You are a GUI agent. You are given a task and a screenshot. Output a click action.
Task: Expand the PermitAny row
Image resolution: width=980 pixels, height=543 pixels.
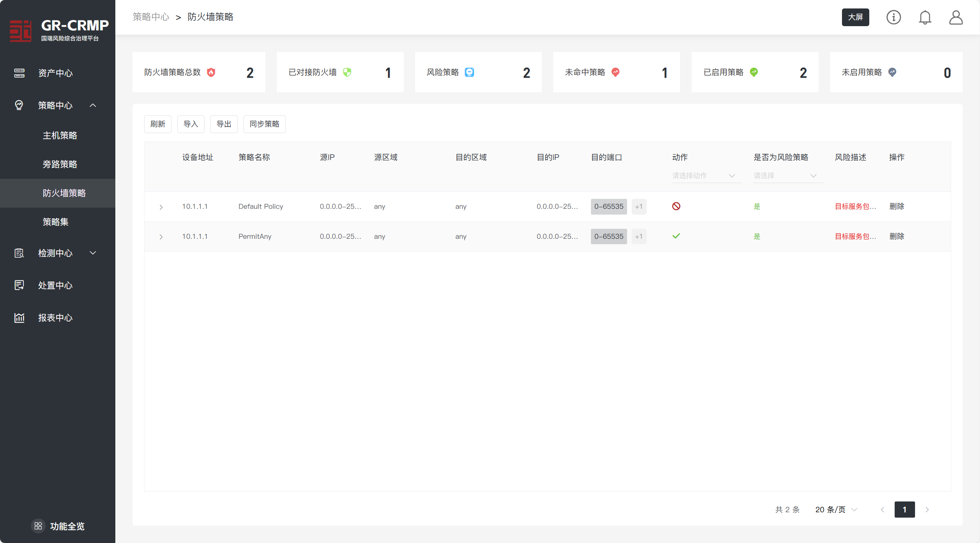pyautogui.click(x=161, y=237)
